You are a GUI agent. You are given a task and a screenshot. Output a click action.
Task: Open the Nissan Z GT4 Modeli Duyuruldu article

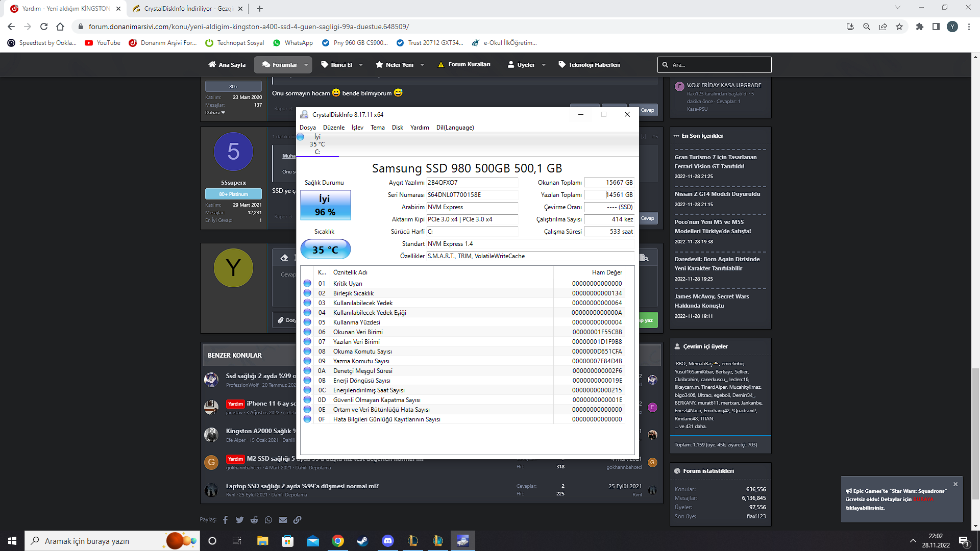coord(717,194)
